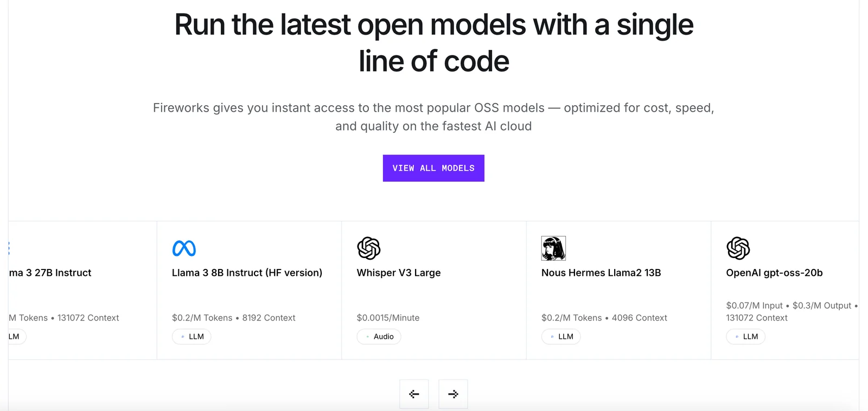Image resolution: width=868 pixels, height=411 pixels.
Task: Open Nous Hermes Llama2 13B model
Action: (601, 273)
